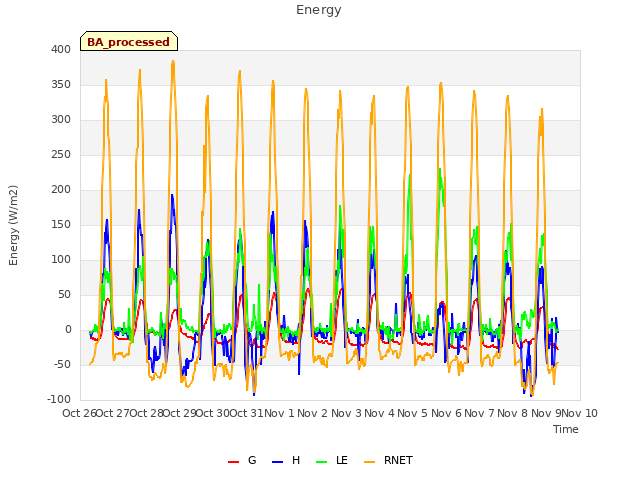The height and width of the screenshot is (480, 640).
Task: Click the Nov 5 x-axis date label
Action: [x=413, y=413]
